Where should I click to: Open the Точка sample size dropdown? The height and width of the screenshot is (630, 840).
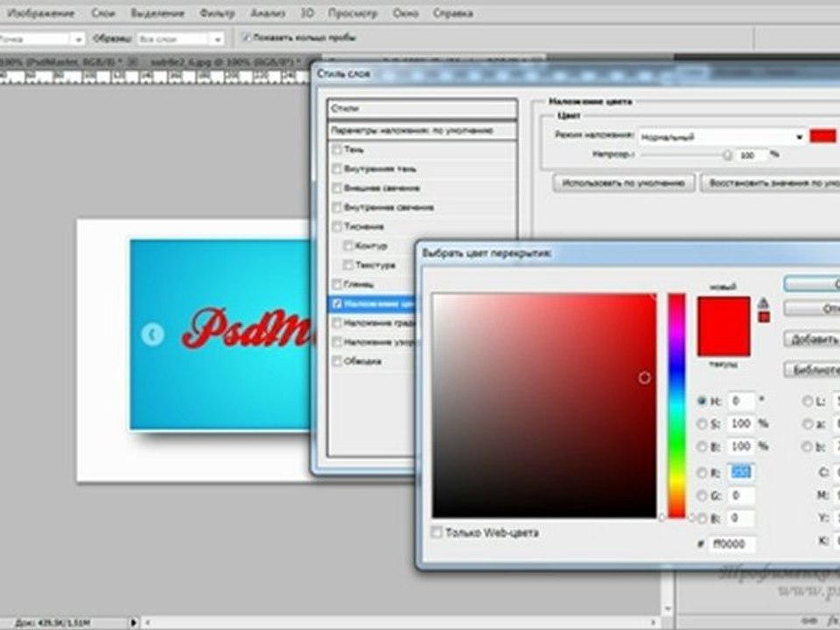point(41,39)
